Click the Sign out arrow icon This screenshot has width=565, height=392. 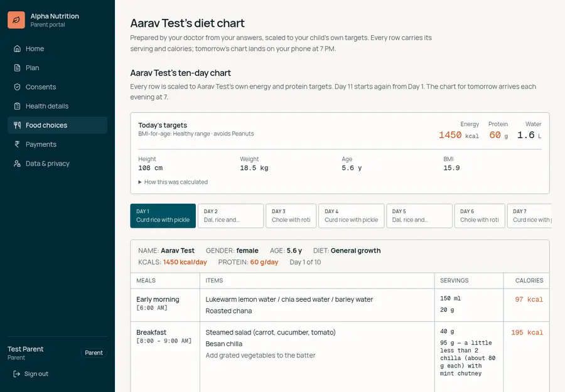pos(16,374)
